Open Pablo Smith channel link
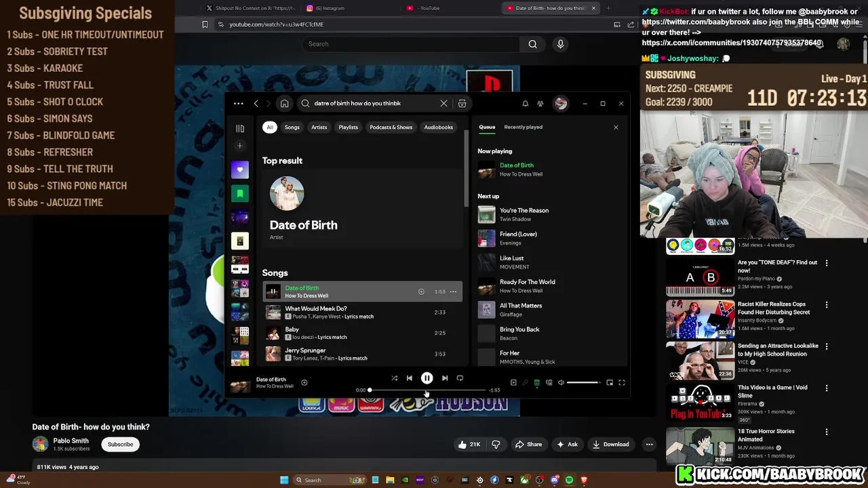 click(71, 441)
